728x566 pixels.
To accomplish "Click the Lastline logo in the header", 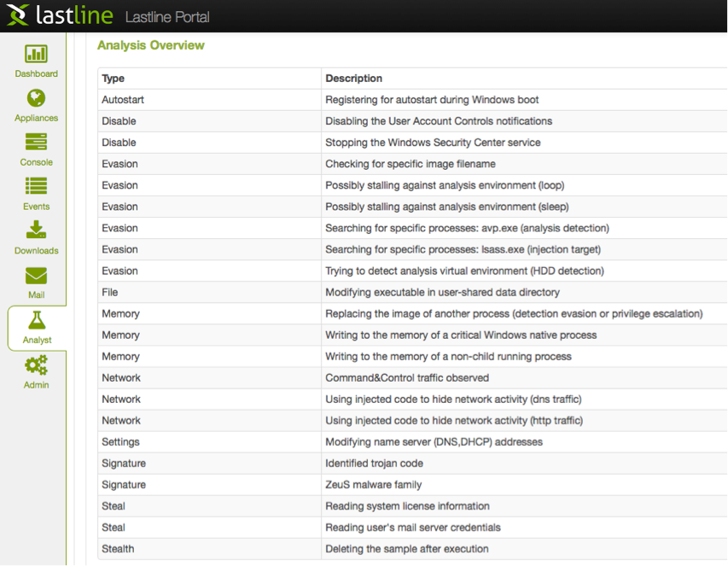I will pyautogui.click(x=60, y=15).
